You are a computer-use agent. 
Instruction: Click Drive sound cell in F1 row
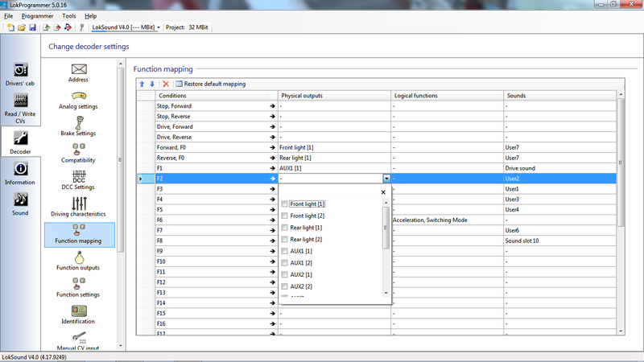[x=559, y=168]
